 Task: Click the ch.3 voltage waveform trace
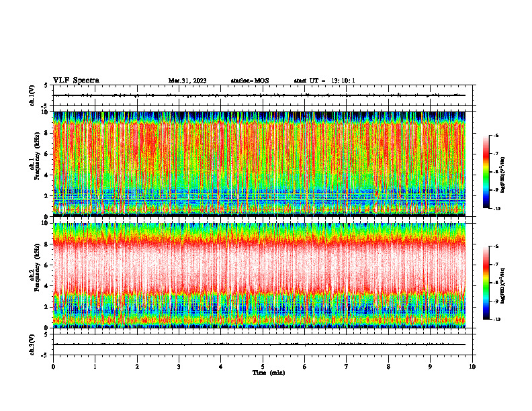click(x=259, y=345)
